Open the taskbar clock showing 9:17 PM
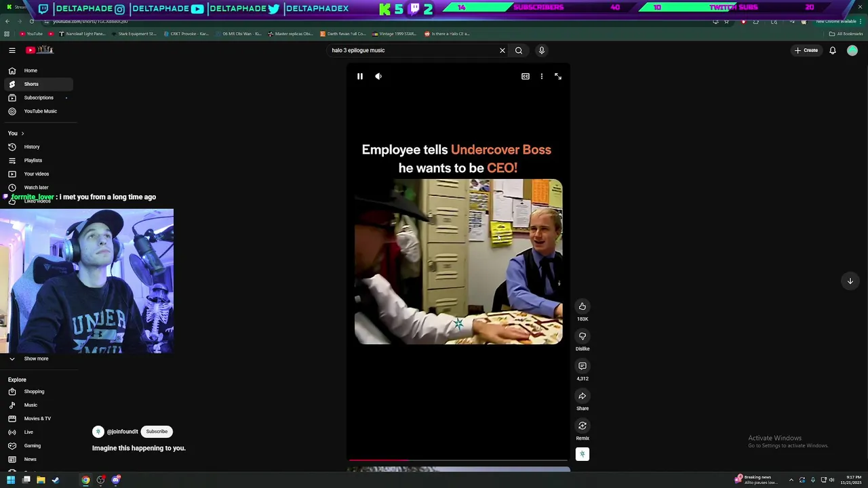 point(851,480)
